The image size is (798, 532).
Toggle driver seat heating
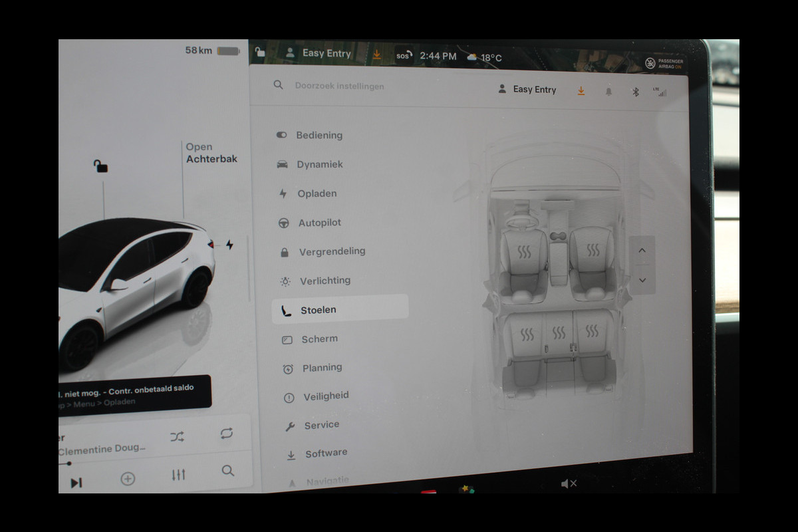[524, 252]
